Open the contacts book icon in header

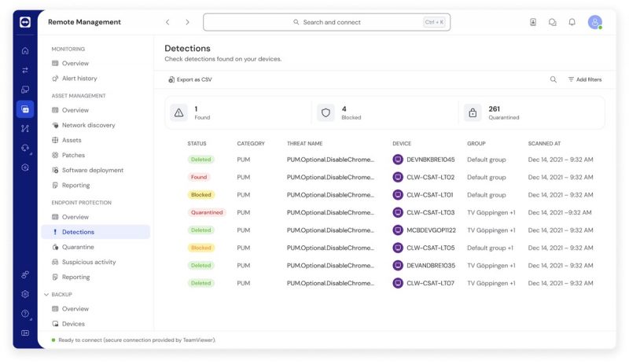tap(533, 22)
